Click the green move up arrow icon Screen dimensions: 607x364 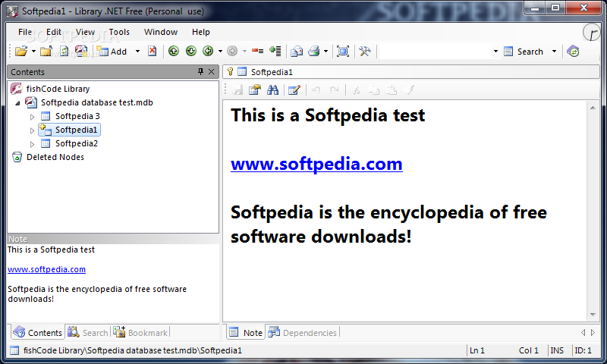click(174, 51)
